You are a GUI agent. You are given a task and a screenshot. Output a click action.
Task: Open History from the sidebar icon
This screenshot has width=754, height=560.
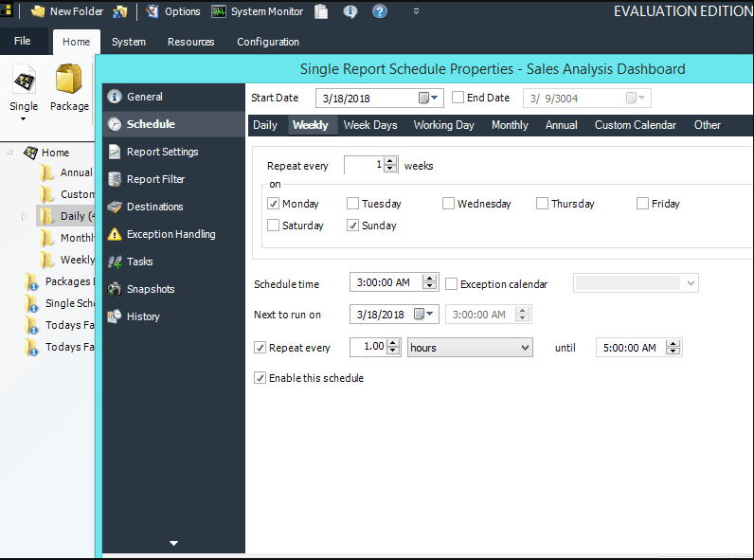point(115,316)
